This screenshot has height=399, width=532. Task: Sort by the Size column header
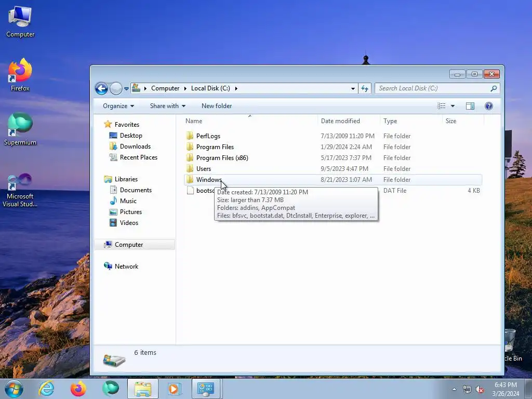451,121
